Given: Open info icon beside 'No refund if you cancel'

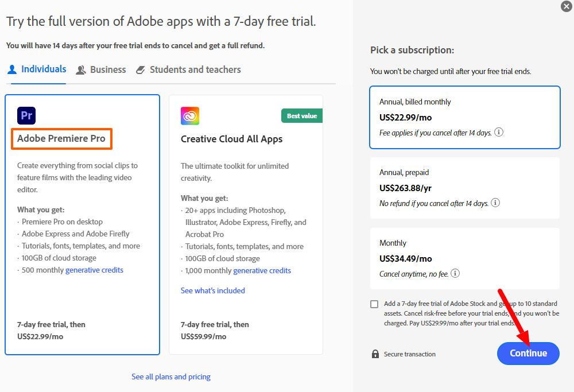Looking at the screenshot, I should [x=495, y=203].
